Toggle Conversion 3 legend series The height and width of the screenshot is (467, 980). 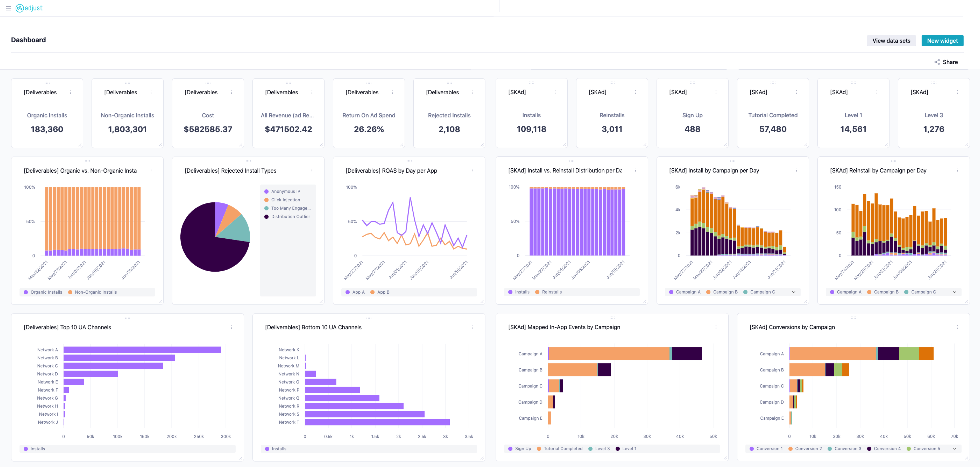coord(844,449)
